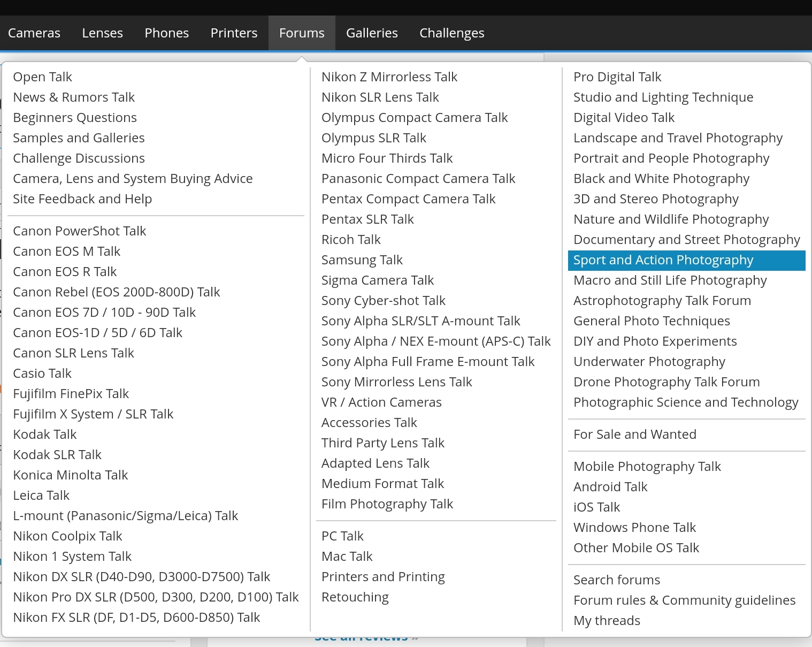
Task: Visit Canon EOS R Talk forum
Action: click(x=65, y=272)
